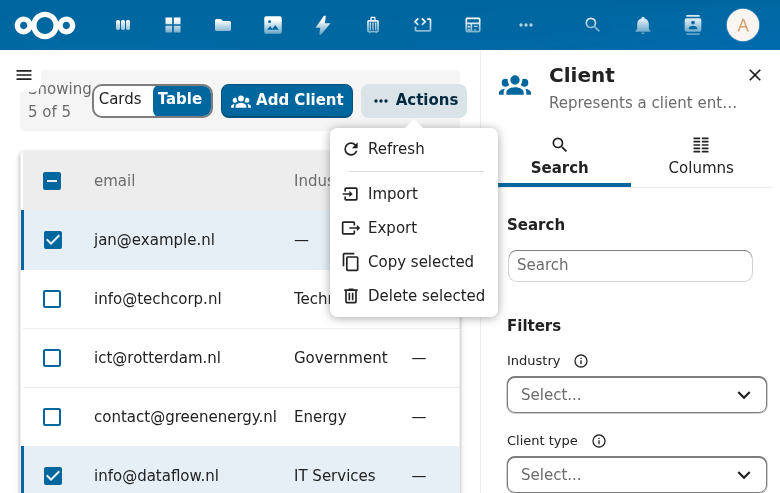Click the ict@rotterdam.nl email cell
The height and width of the screenshot is (493, 780).
[157, 358]
